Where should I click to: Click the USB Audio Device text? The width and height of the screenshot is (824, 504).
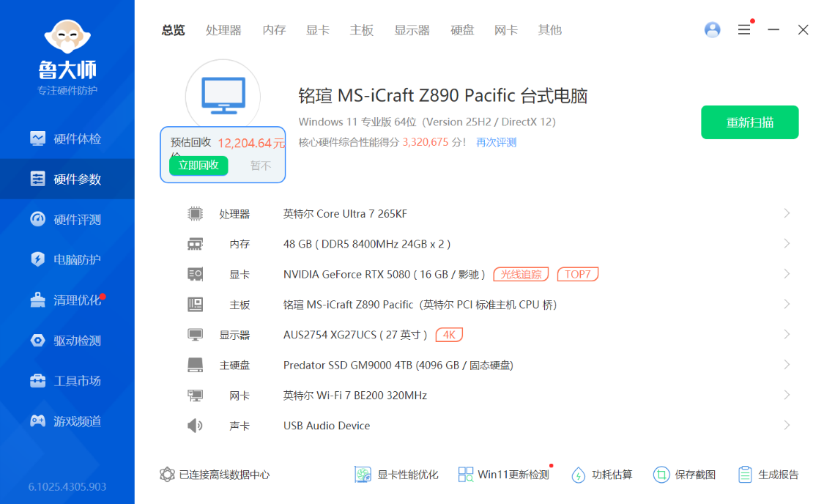click(327, 426)
